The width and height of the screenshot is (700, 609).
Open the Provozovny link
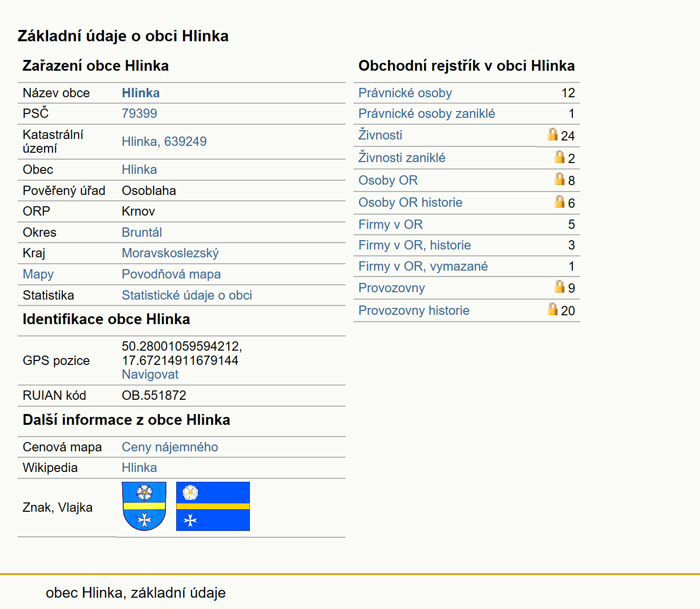tap(392, 288)
